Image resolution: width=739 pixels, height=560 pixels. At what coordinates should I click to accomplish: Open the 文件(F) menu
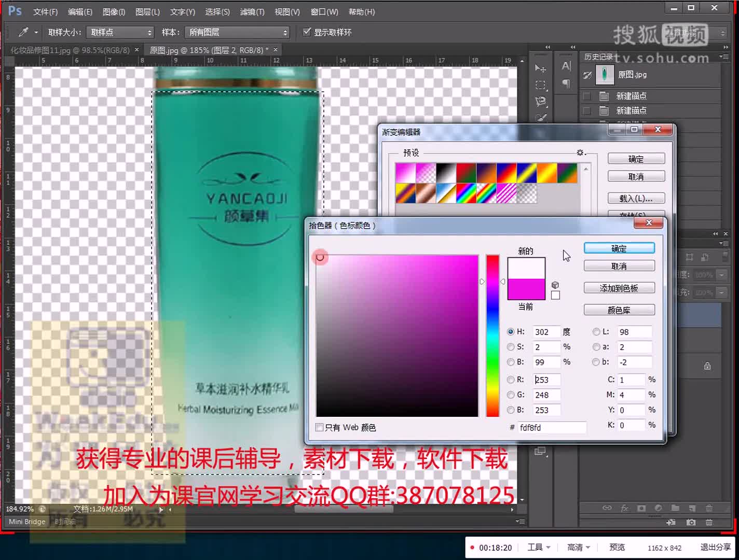pos(45,11)
